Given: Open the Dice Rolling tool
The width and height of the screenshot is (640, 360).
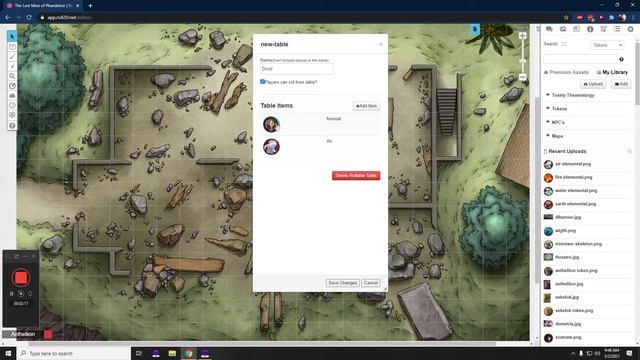Looking at the screenshot, I should click(12, 115).
